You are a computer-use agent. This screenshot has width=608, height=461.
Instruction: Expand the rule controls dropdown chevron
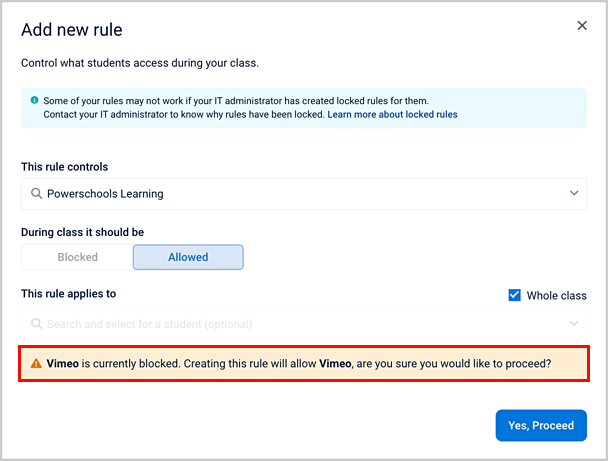pos(574,193)
